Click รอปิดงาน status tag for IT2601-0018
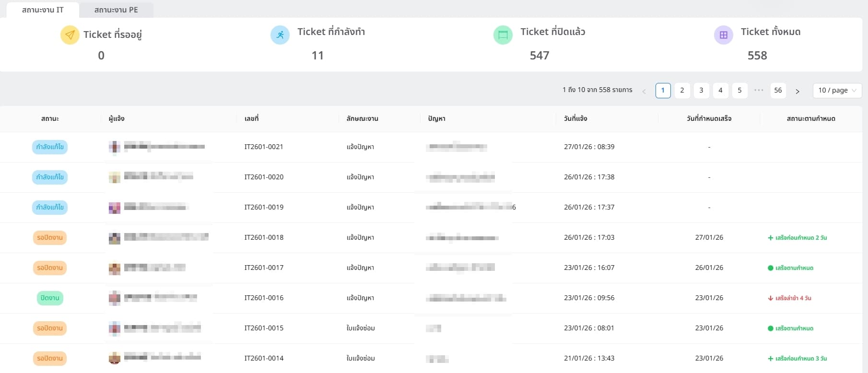The width and height of the screenshot is (868, 373). click(50, 237)
